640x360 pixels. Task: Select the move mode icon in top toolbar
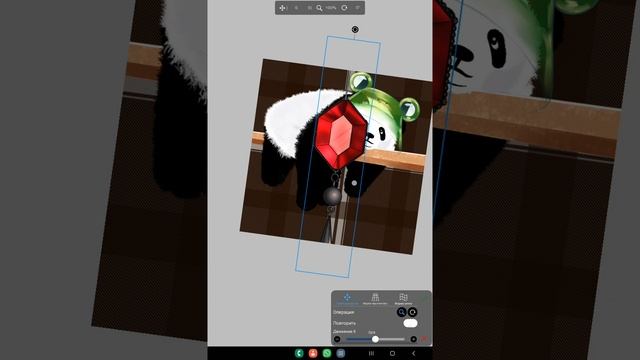(282, 8)
